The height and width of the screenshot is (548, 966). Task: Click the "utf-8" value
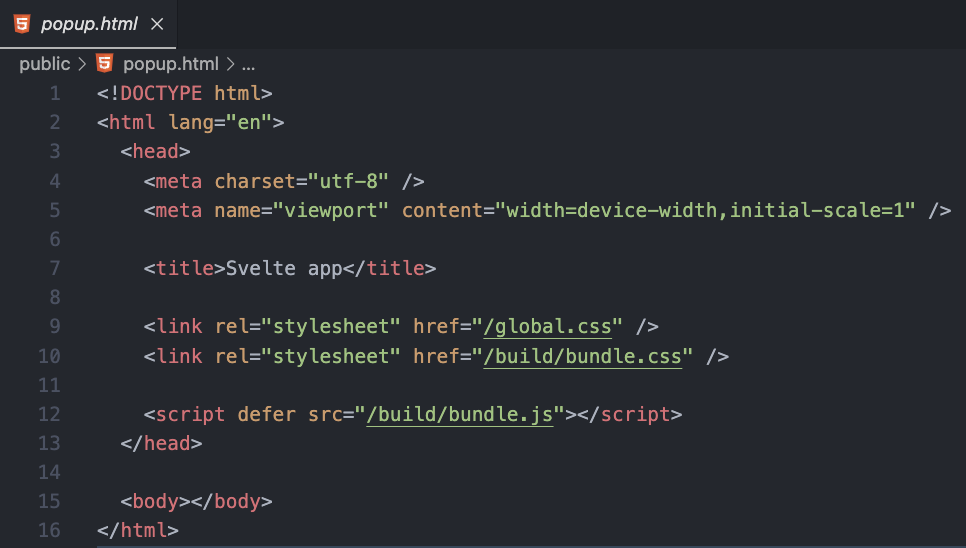tap(348, 182)
